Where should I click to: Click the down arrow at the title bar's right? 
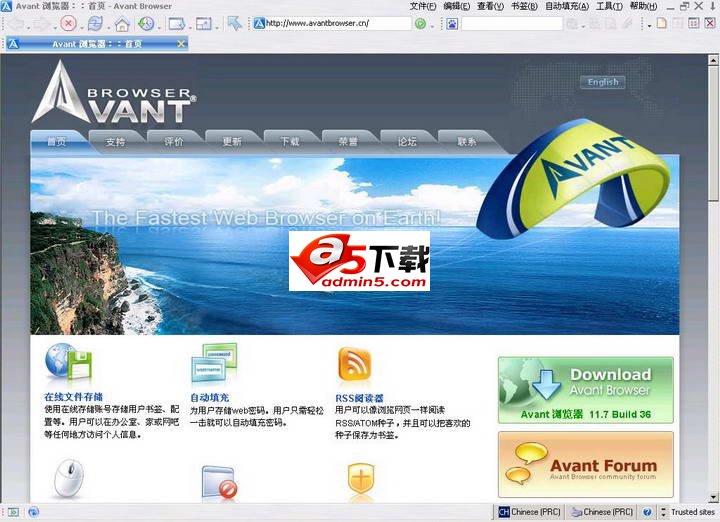click(x=713, y=6)
